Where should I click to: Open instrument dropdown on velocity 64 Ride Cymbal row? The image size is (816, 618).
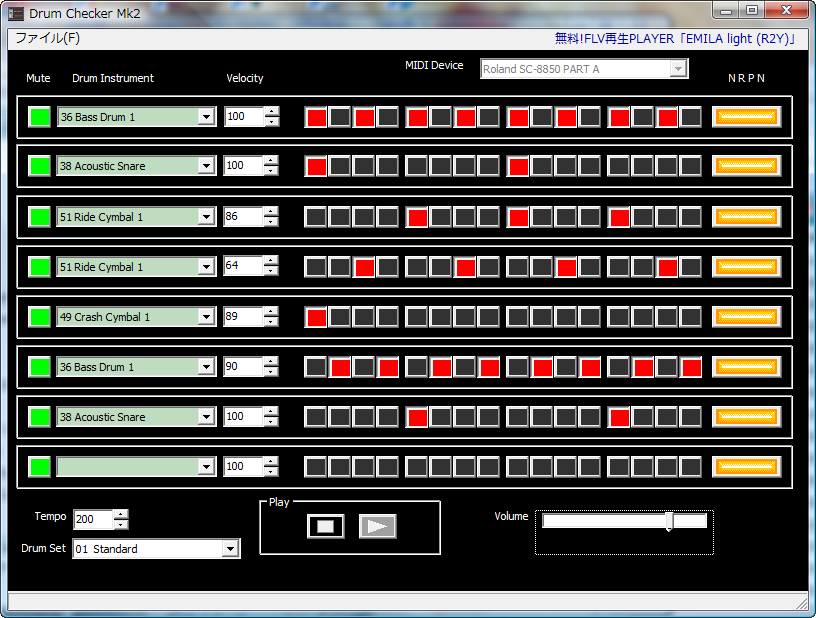click(x=206, y=267)
